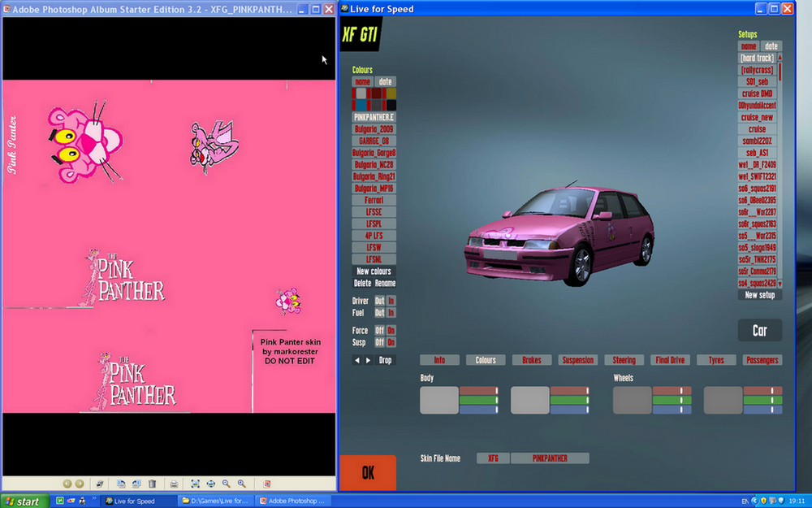
Task: Open the Windows start menu
Action: tap(24, 501)
